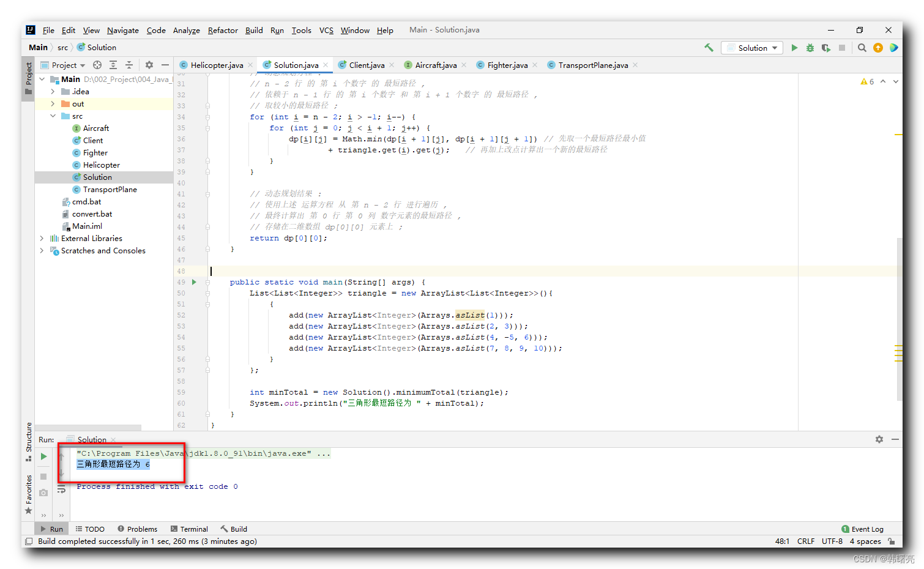Toggle the Structure side tool window

point(28,442)
